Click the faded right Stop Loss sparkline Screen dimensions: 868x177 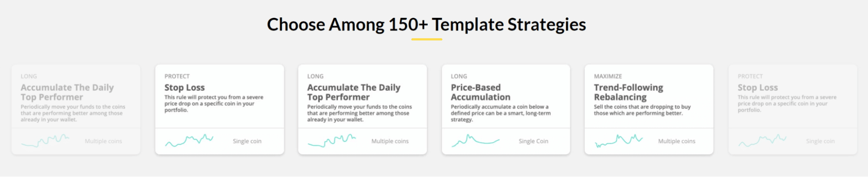[762, 140]
